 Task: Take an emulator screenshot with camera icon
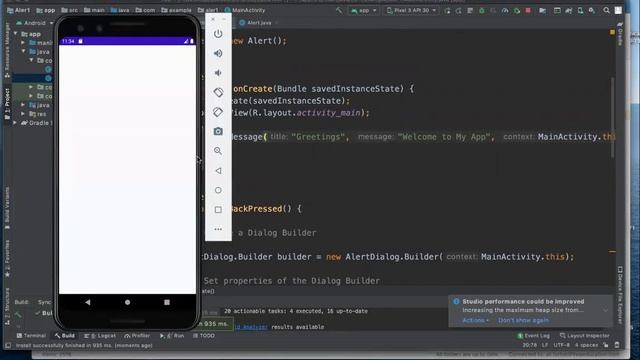[x=218, y=131]
